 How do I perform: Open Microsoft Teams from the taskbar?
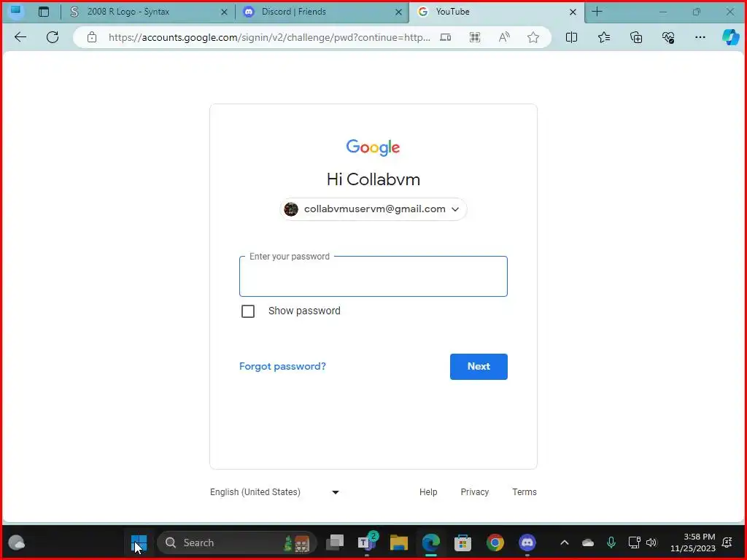point(367,542)
